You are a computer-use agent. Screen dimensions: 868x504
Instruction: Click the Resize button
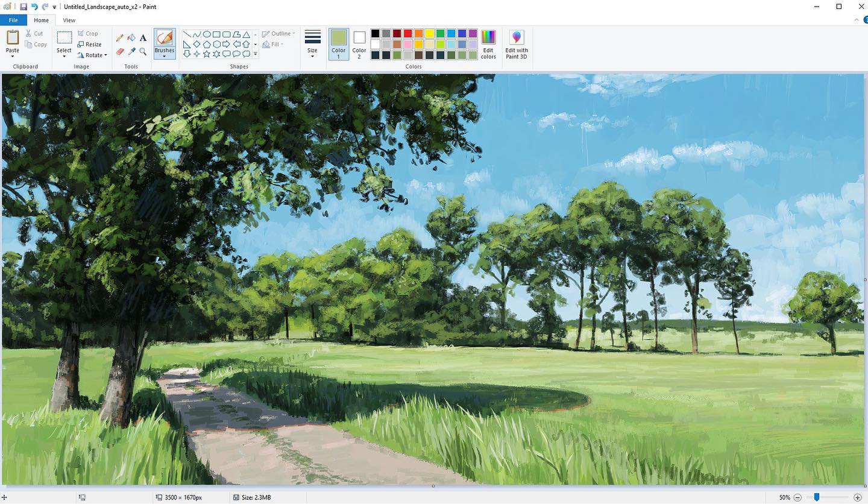point(89,44)
